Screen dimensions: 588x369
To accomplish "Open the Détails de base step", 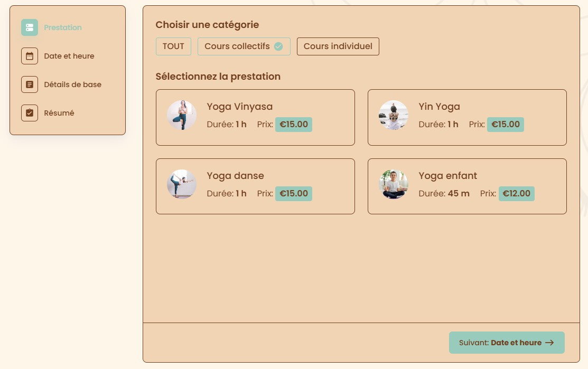I will tap(72, 84).
